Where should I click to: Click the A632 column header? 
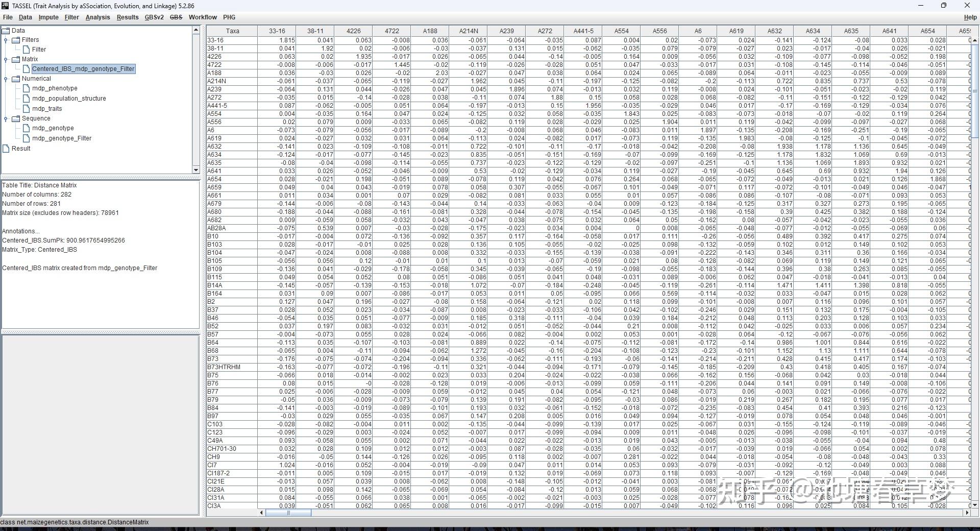pyautogui.click(x=775, y=31)
